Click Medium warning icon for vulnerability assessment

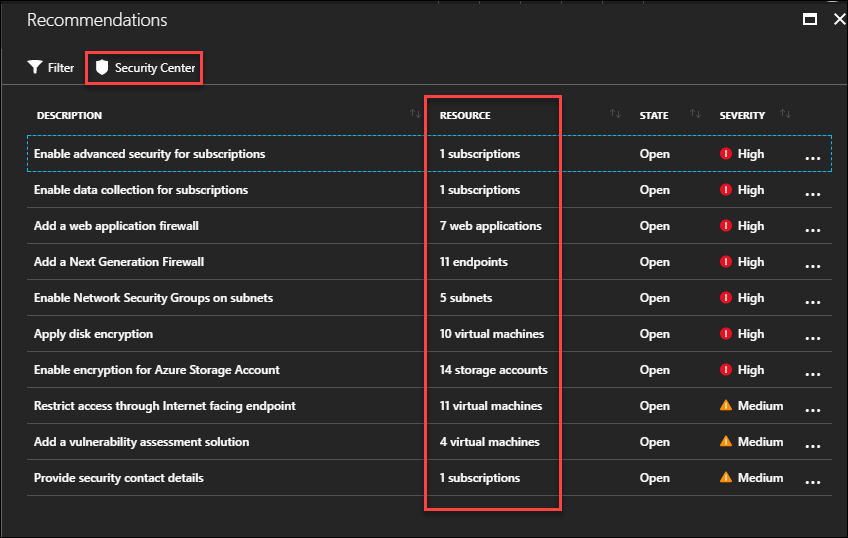coord(726,441)
